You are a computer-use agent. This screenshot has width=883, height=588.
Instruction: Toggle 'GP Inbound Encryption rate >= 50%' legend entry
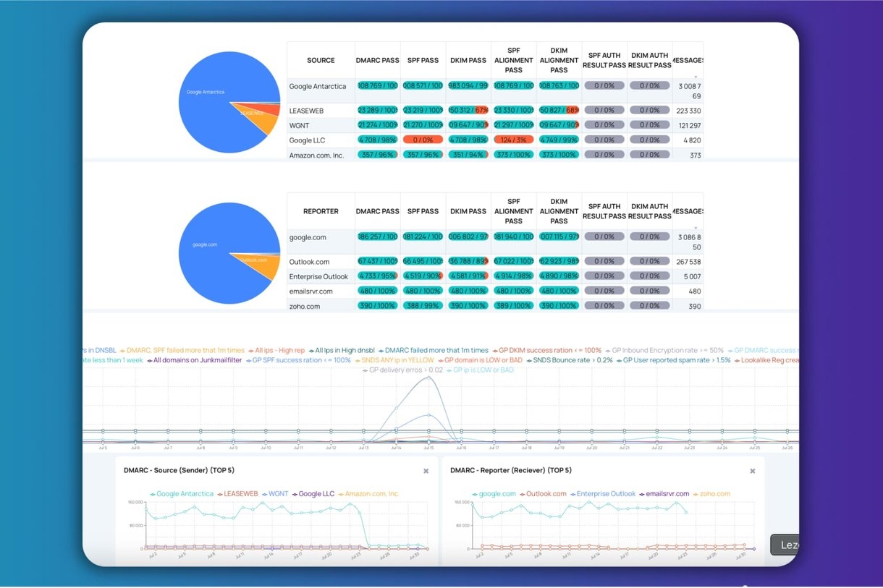pyautogui.click(x=664, y=350)
